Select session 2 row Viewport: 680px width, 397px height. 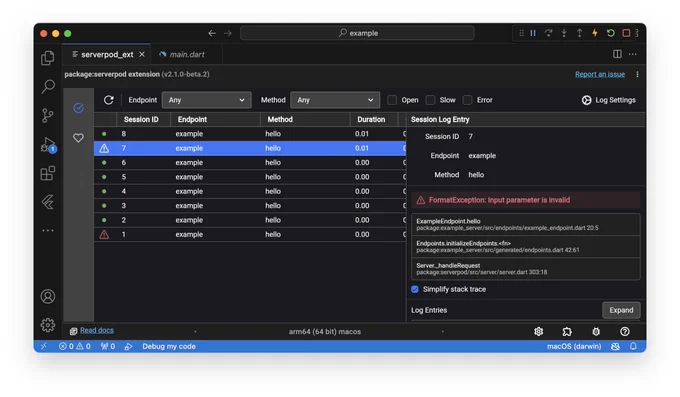pos(250,220)
